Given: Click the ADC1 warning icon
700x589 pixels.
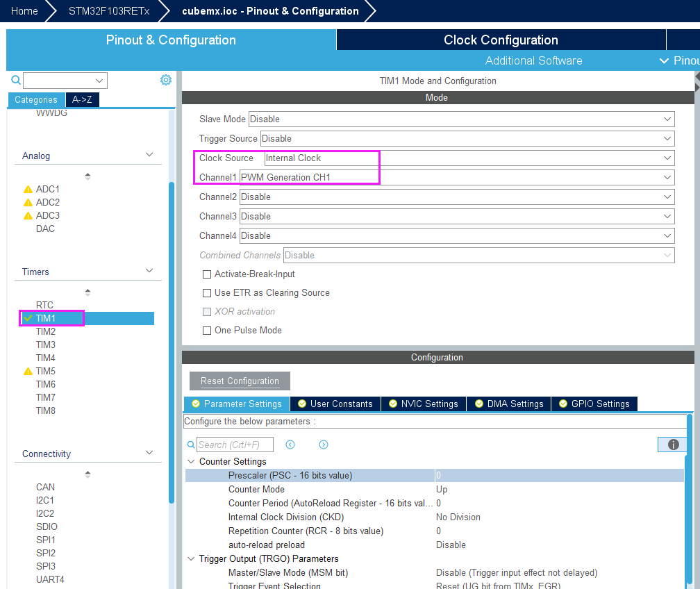Looking at the screenshot, I should [28, 189].
